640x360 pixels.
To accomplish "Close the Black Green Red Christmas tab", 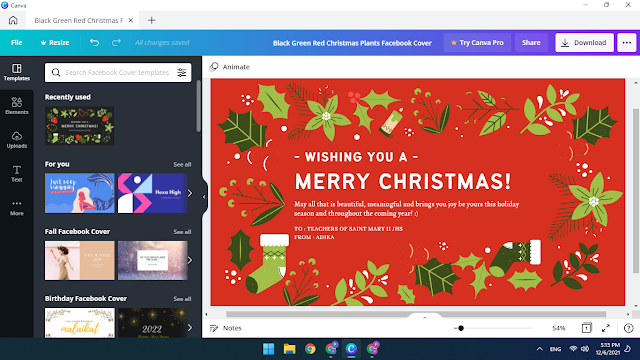I will pos(131,20).
